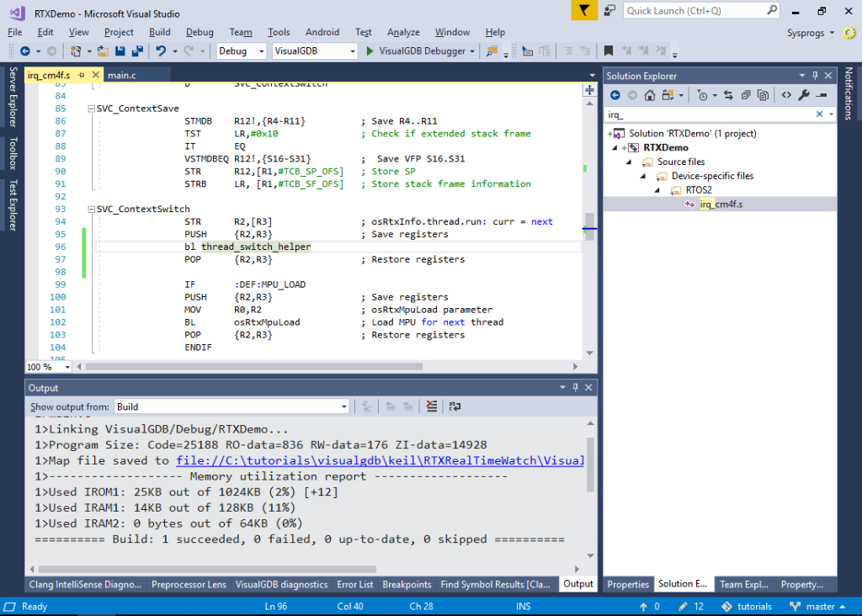Navigate Backward using toolbar arrow

[x=26, y=50]
